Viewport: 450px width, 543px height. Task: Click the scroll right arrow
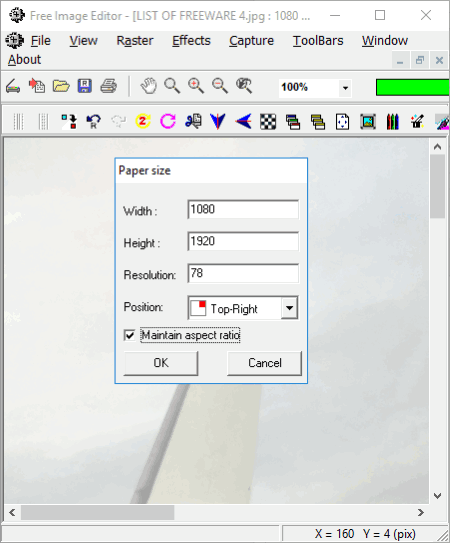coord(421,512)
